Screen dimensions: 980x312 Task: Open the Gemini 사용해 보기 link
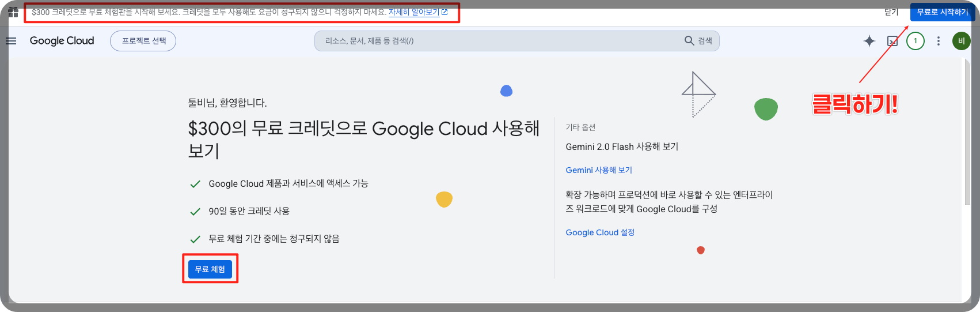pyautogui.click(x=599, y=170)
